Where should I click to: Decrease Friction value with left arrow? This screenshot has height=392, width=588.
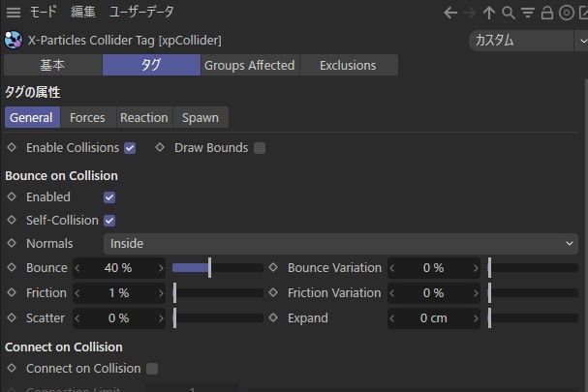pos(77,293)
